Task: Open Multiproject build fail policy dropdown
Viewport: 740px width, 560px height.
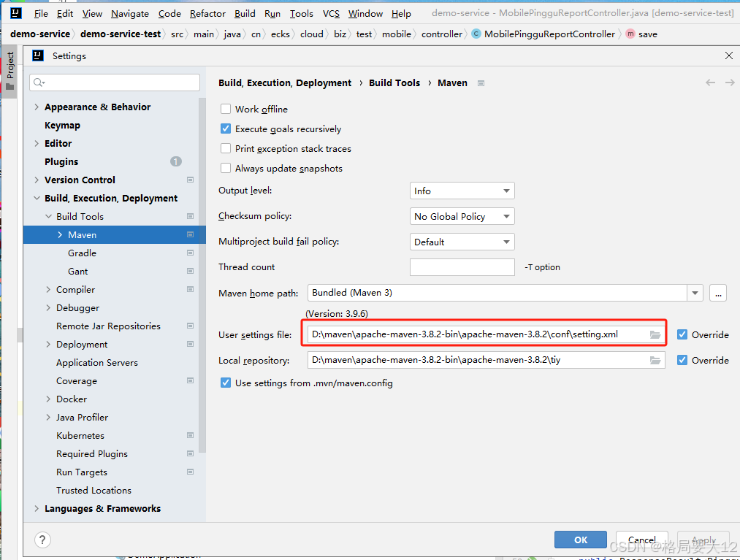Action: (462, 242)
